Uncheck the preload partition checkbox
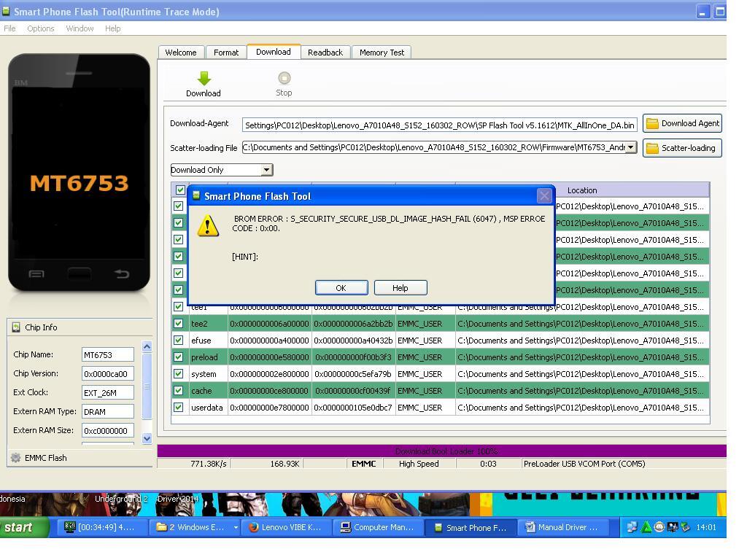747x560 pixels. [178, 357]
